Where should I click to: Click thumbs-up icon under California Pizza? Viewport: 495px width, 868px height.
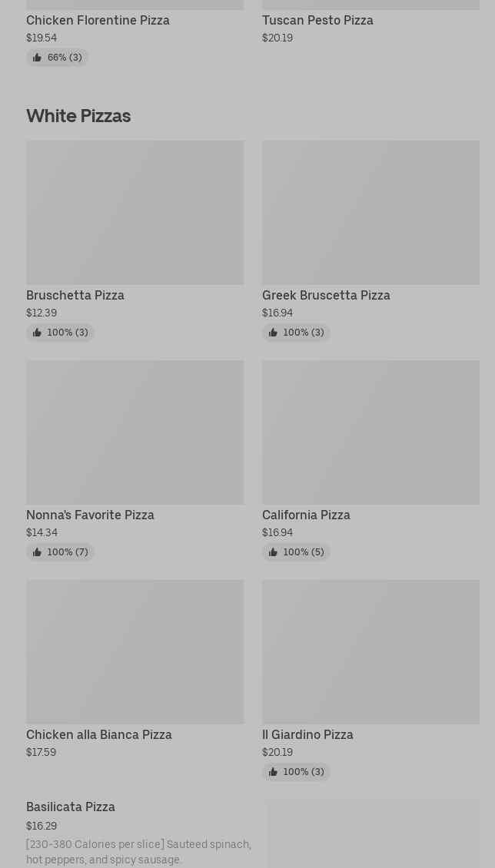tap(273, 552)
